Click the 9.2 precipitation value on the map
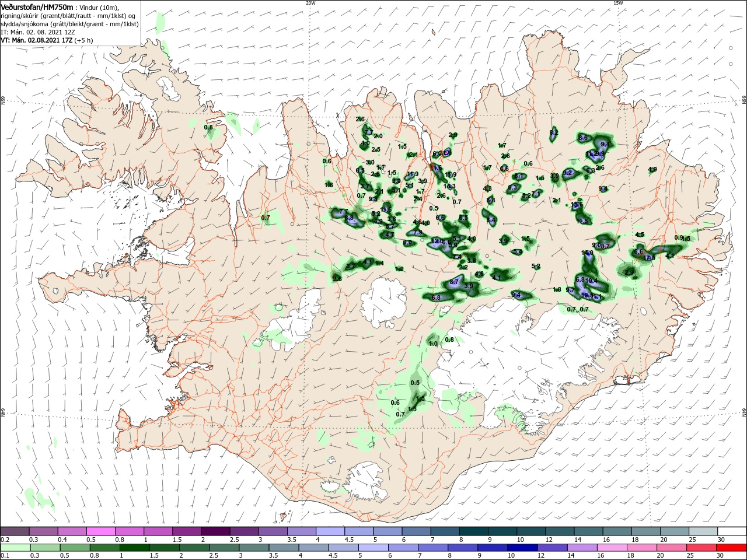 point(567,173)
